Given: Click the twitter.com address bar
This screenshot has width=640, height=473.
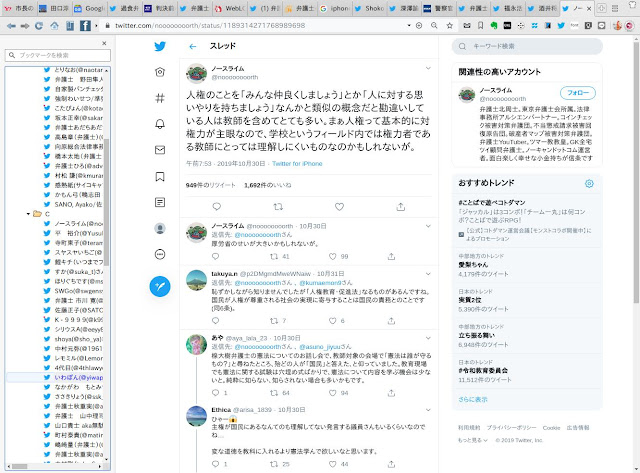Looking at the screenshot, I should point(257,26).
